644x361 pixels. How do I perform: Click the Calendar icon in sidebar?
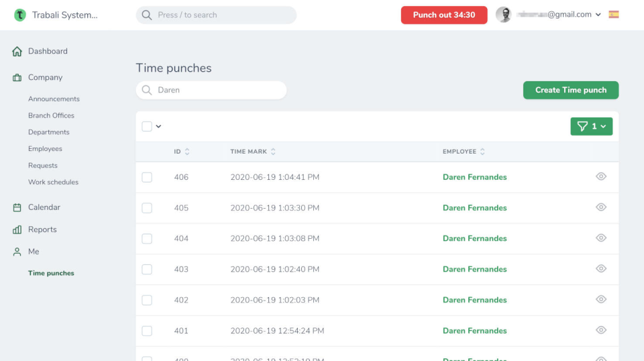coord(17,208)
